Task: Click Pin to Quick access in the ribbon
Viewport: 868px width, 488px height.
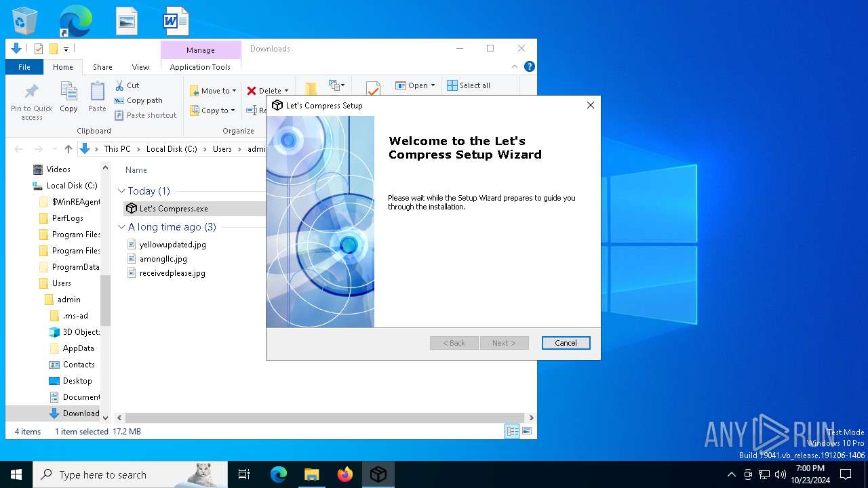Action: click(x=32, y=102)
